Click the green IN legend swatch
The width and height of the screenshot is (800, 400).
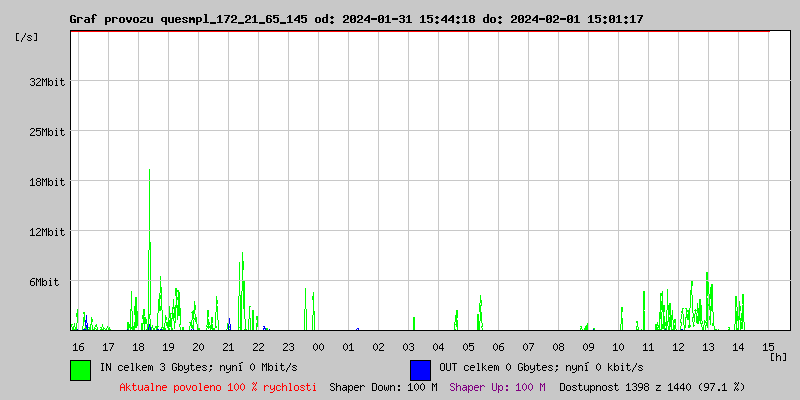(80, 369)
